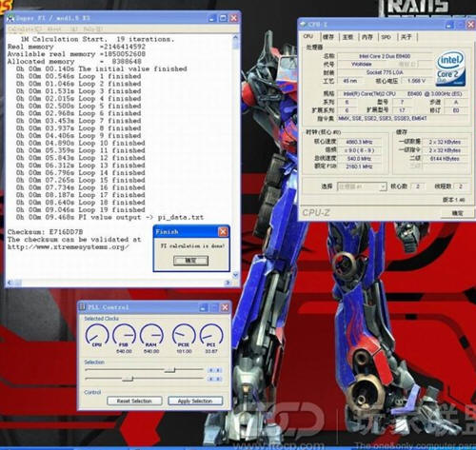476x450 pixels.
Task: Click the Checksum: E716DD7B line
Action: (x=46, y=232)
